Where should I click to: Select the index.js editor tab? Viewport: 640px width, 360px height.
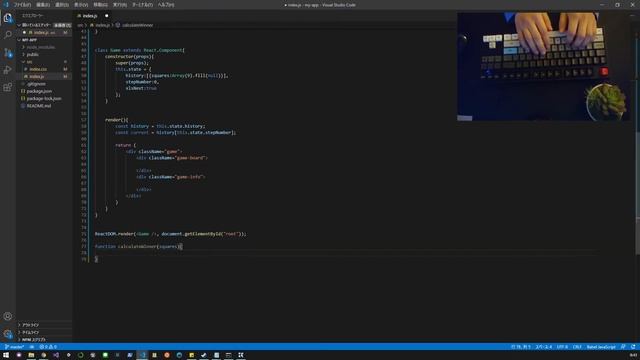[93, 16]
